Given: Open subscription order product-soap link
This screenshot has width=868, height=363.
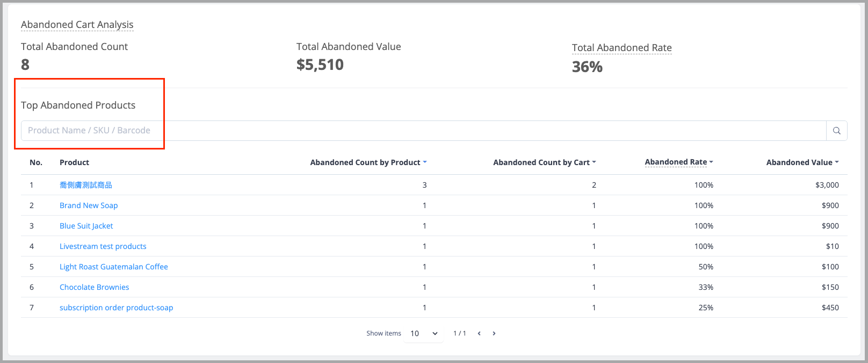Looking at the screenshot, I should (x=117, y=308).
